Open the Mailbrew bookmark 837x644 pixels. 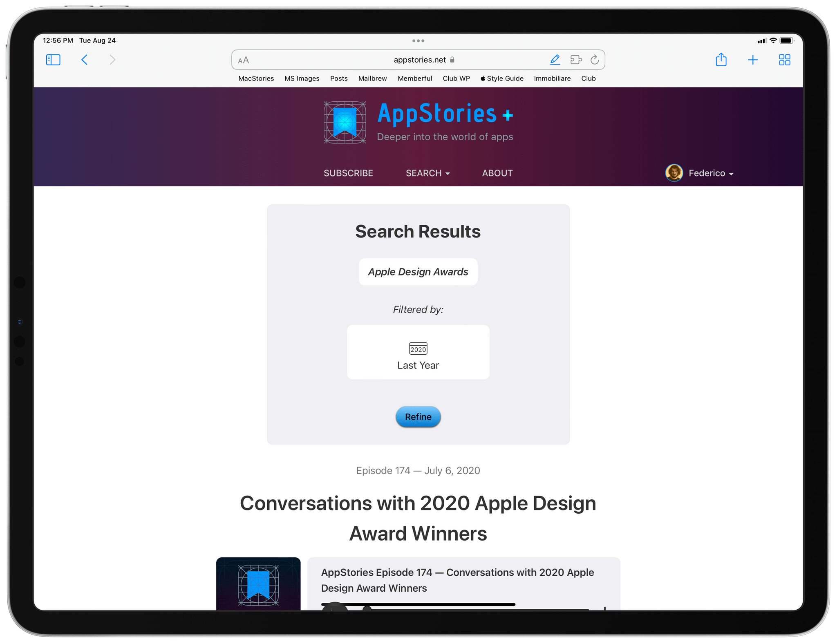point(372,78)
